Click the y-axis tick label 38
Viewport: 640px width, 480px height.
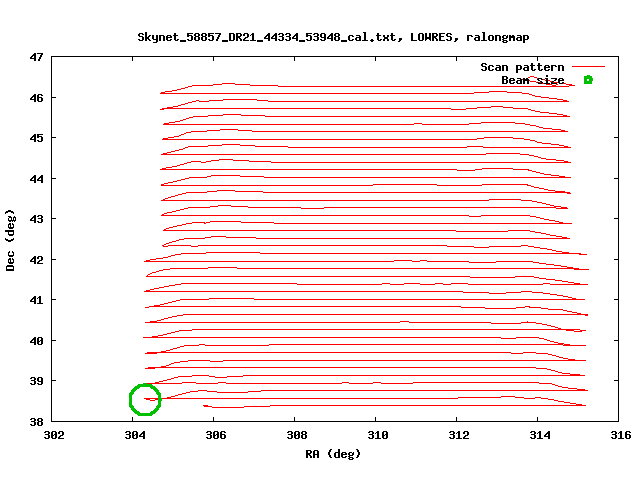point(36,422)
